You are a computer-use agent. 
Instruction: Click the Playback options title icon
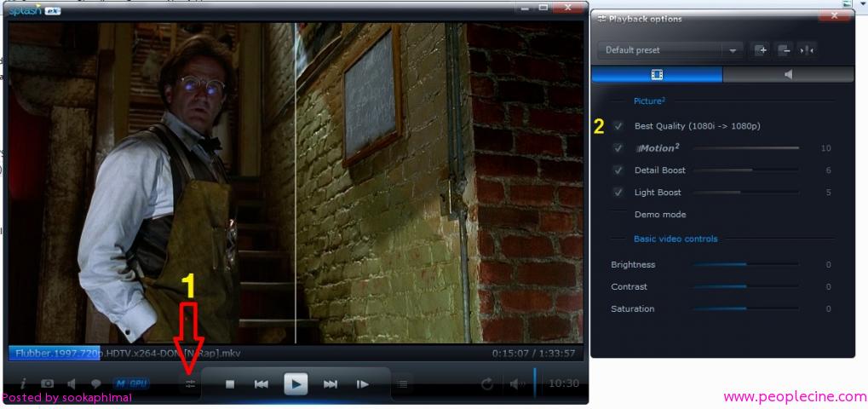[601, 19]
